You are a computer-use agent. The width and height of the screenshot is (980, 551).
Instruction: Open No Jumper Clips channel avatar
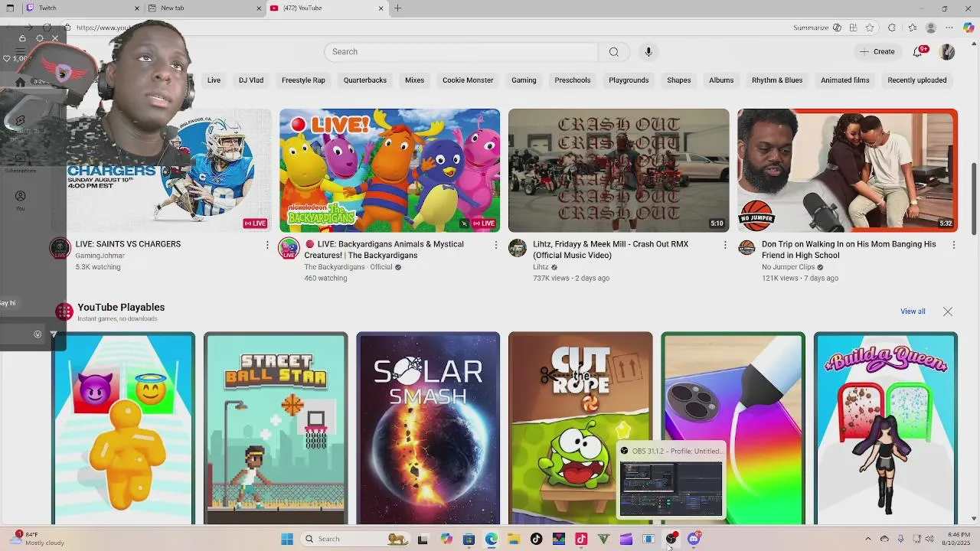(746, 249)
